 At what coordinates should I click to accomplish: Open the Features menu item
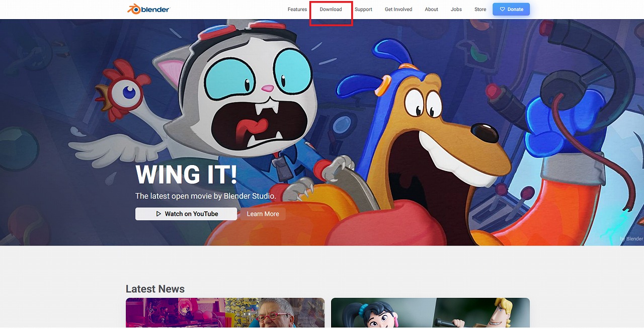pos(297,10)
